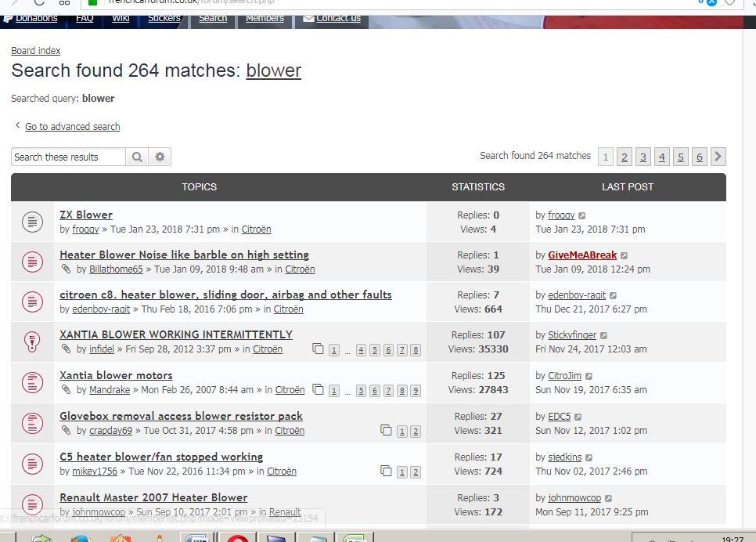Screen dimensions: 756x542
Task: Click pages icon in Xantia blower motors row
Action: pos(318,389)
